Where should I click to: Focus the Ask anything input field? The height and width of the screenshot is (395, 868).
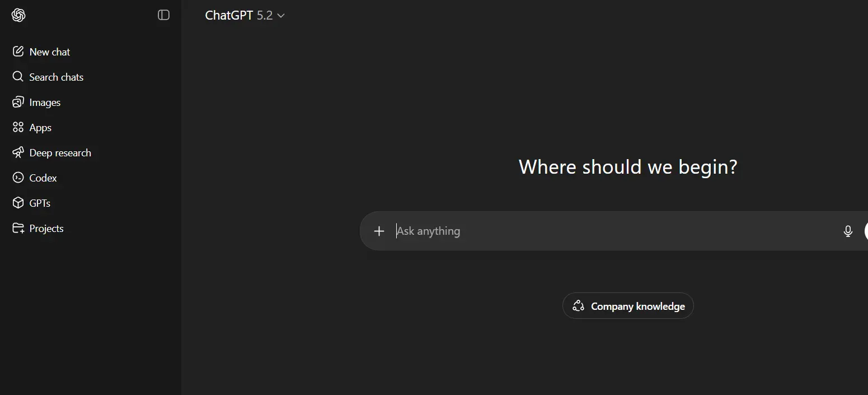(616, 231)
